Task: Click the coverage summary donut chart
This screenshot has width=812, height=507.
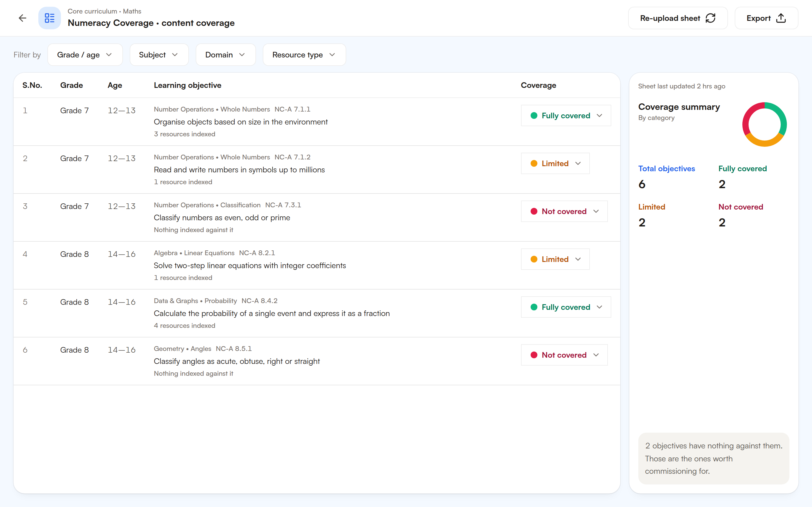Action: 764,124
